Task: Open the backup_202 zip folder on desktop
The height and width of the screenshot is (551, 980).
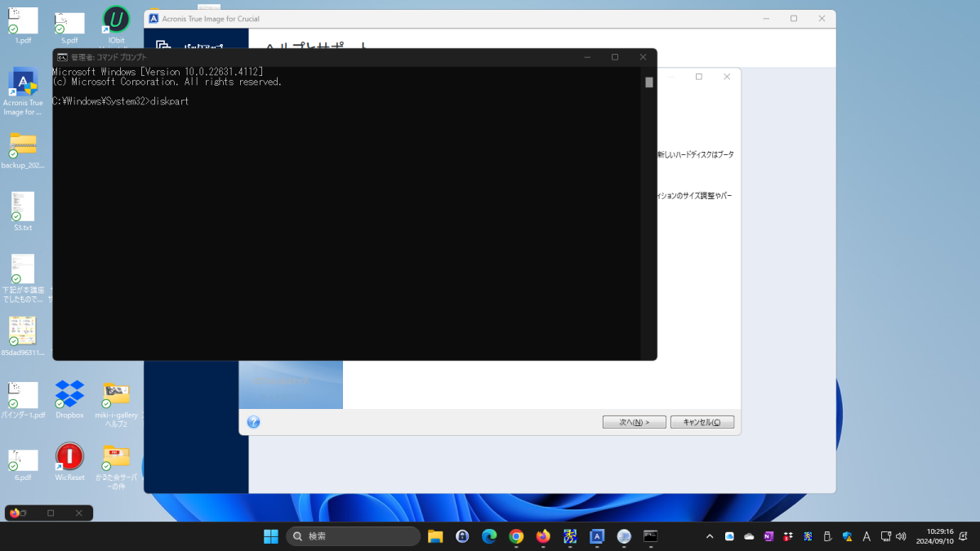Action: point(23,149)
